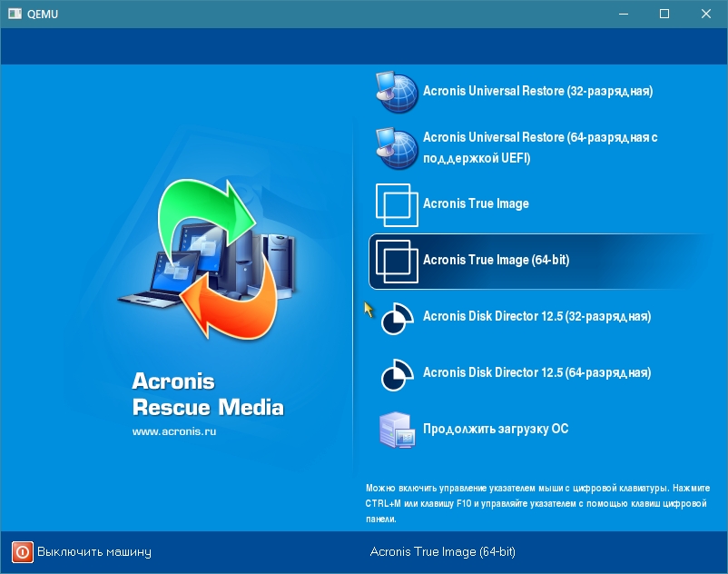The width and height of the screenshot is (728, 574).
Task: Click the Acronis rescue arrows logo image
Action: tap(208, 259)
